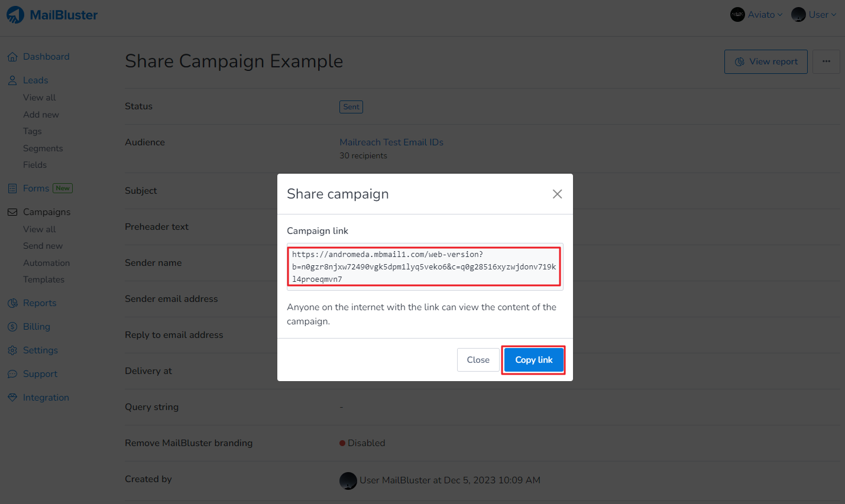Click the Dashboard home icon

coord(12,57)
